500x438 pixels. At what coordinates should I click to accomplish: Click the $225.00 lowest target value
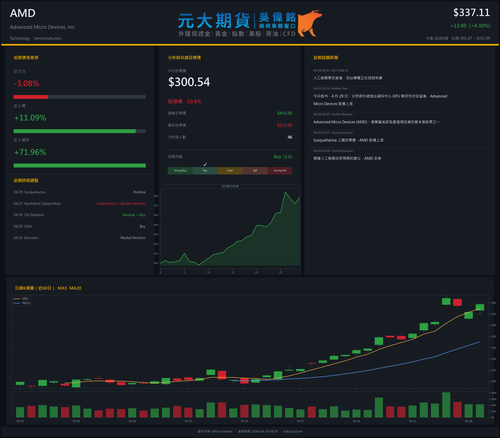[x=285, y=125]
